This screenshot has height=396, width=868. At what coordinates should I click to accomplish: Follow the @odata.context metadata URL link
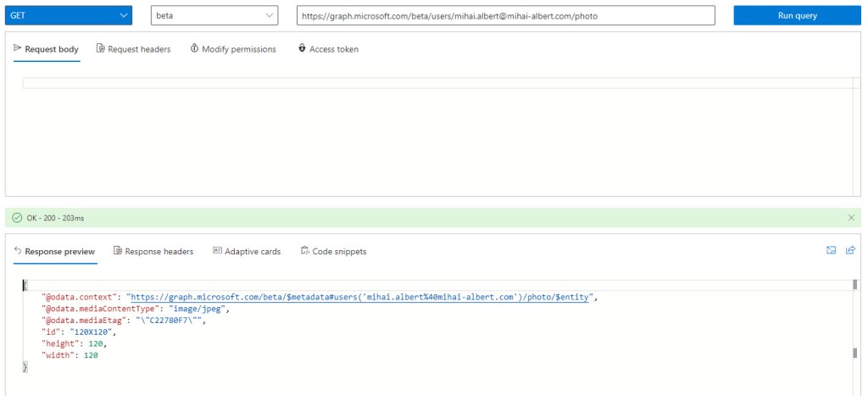(361, 297)
